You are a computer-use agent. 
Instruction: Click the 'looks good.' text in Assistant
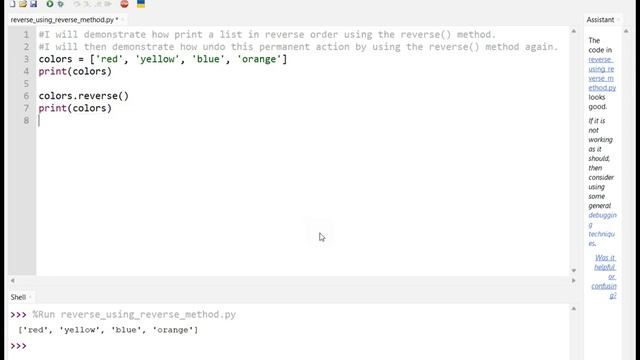[598, 102]
